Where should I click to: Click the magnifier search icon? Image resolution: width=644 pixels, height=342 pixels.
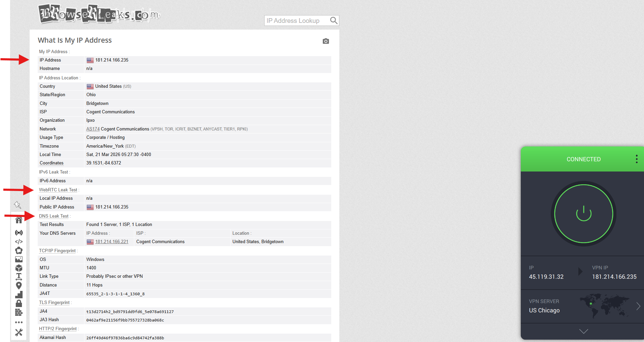334,21
